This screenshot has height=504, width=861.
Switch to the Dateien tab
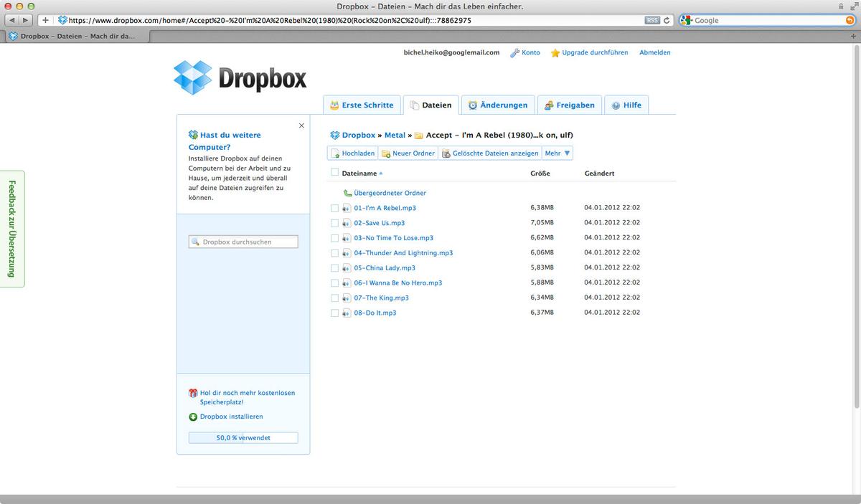[x=430, y=105]
